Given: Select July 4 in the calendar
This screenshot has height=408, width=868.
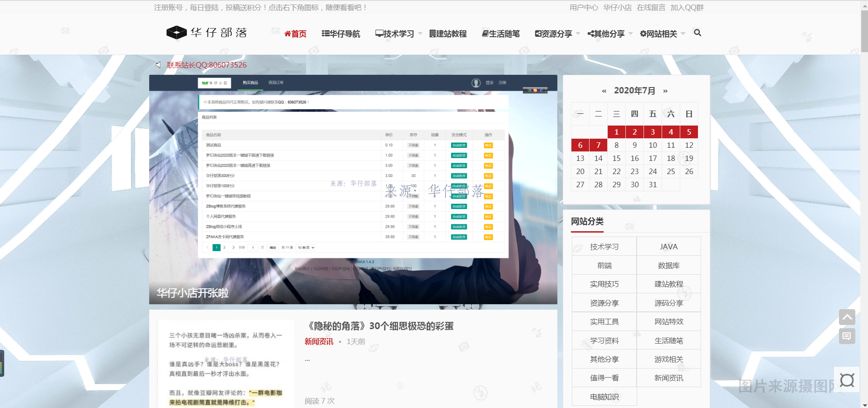Looking at the screenshot, I should pos(671,132).
